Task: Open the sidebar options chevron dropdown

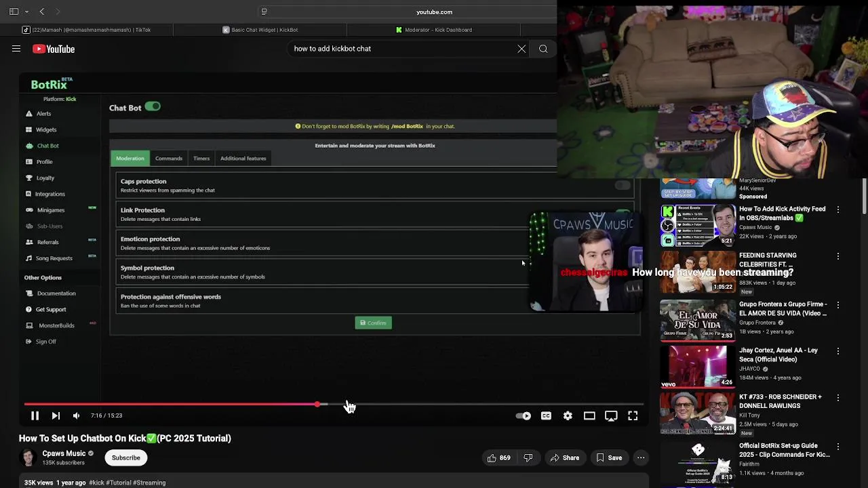Action: coord(27,12)
